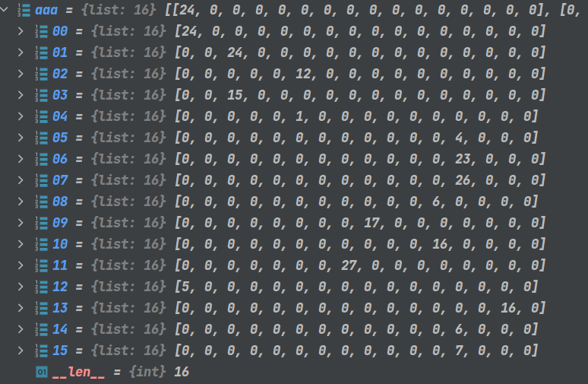Expand list item 07 chevron
The image size is (588, 384).
tap(21, 180)
